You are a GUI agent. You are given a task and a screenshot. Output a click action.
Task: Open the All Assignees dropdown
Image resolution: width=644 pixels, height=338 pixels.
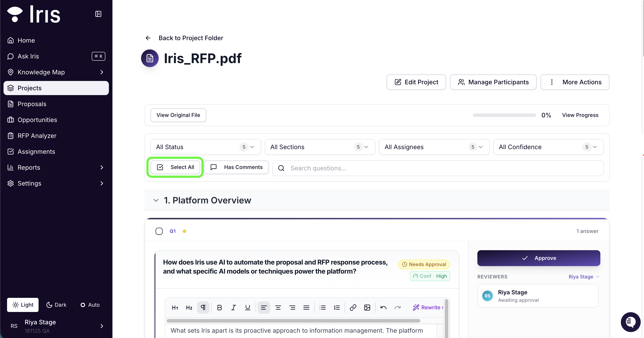coord(434,147)
